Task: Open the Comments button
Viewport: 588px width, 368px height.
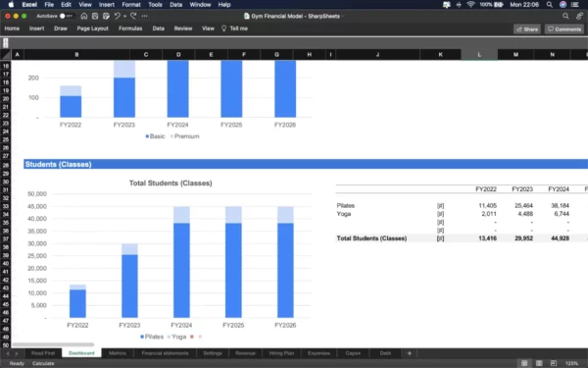Action: pos(564,29)
